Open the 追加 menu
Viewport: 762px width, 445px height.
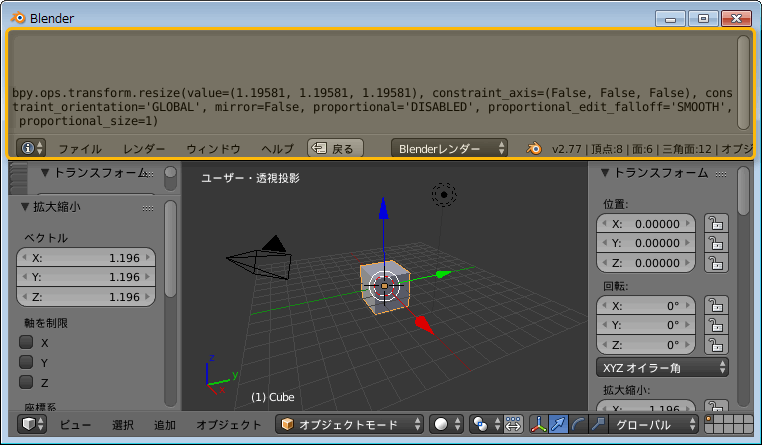pyautogui.click(x=165, y=425)
